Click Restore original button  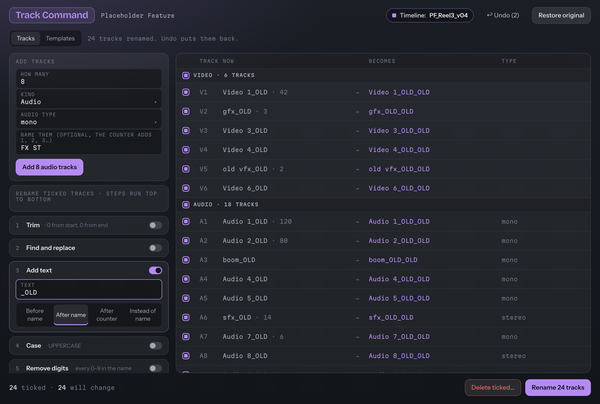click(561, 16)
